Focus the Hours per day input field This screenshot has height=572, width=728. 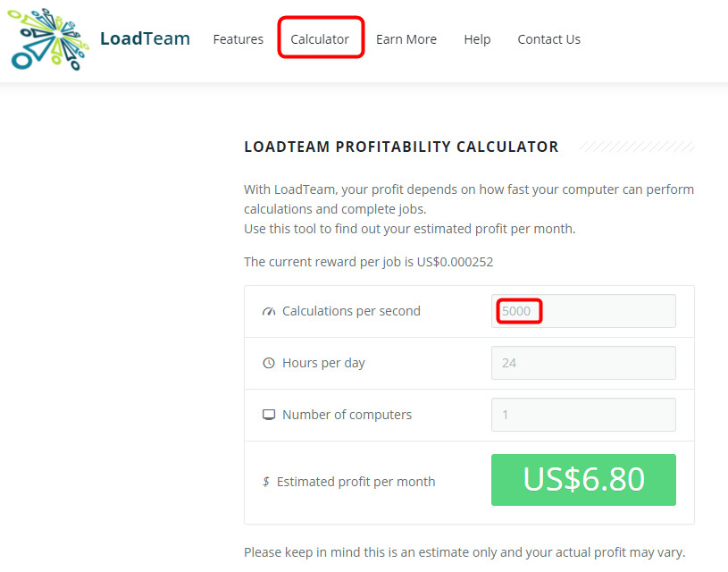583,363
